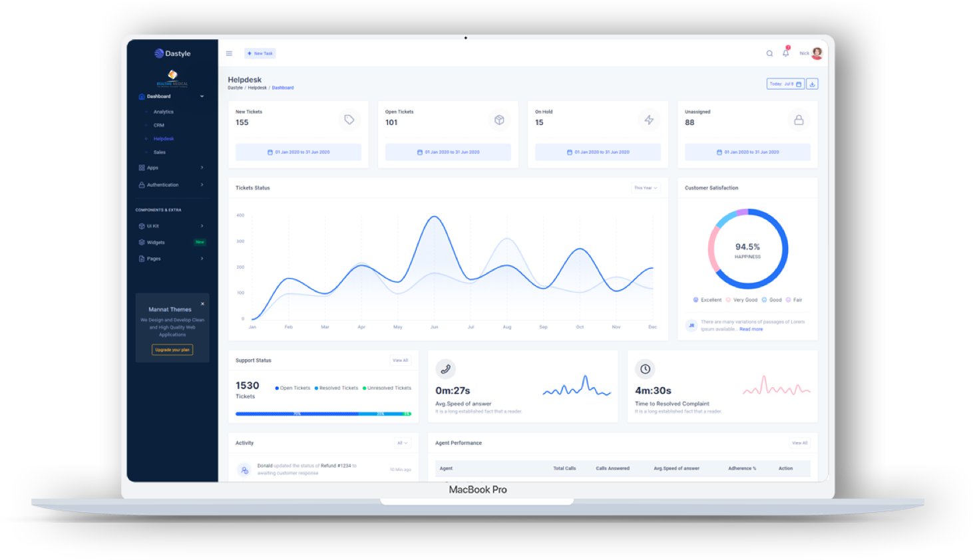Open the Activity All filter dropdown
973x560 pixels.
tap(402, 443)
